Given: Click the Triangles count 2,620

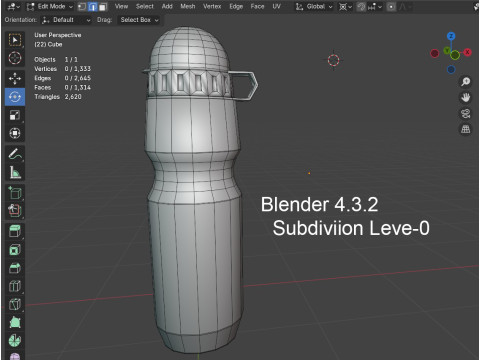Looking at the screenshot, I should (73, 97).
